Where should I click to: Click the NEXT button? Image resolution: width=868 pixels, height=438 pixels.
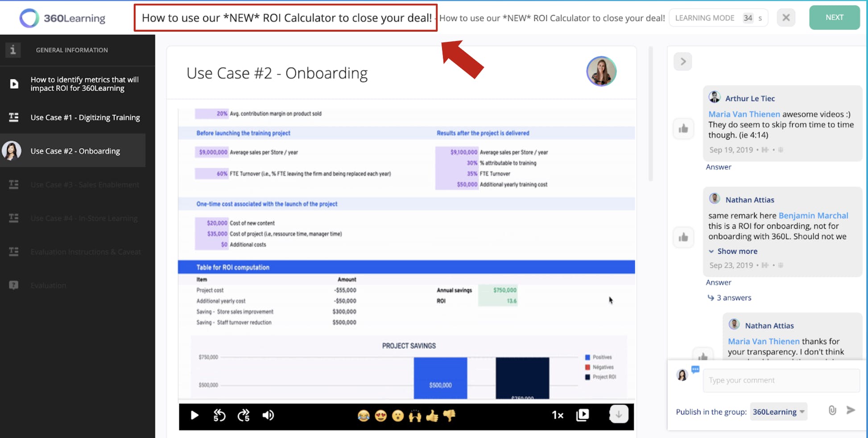point(834,18)
